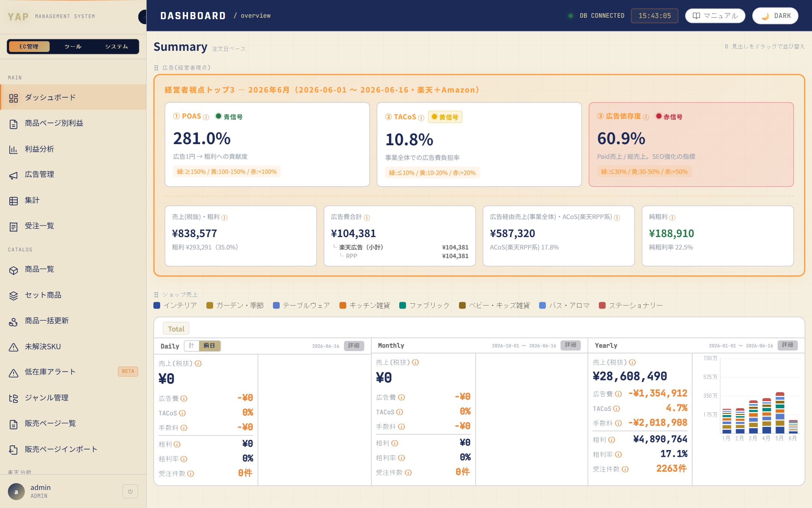Switch to the ツール tab
812x508 pixels.
73,46
